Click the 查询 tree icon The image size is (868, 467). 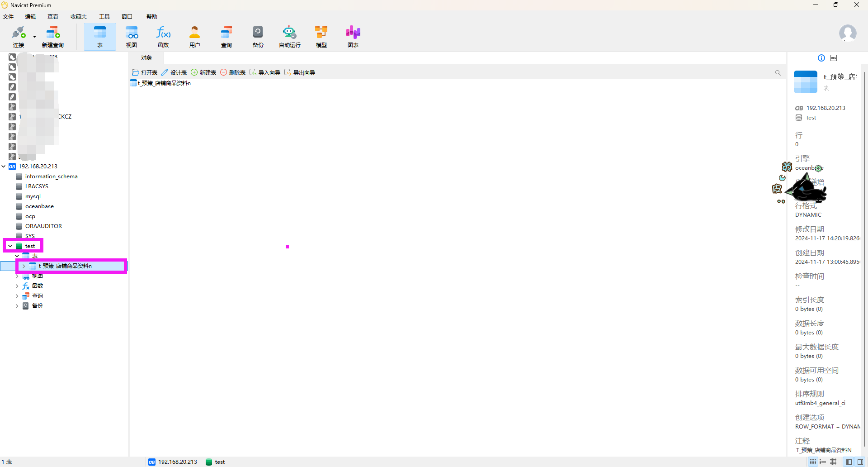[26, 296]
